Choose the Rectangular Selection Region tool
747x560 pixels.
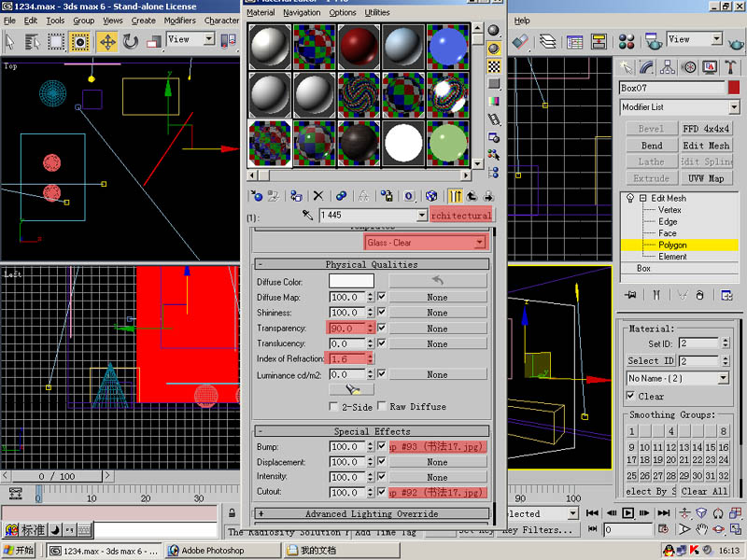(56, 41)
